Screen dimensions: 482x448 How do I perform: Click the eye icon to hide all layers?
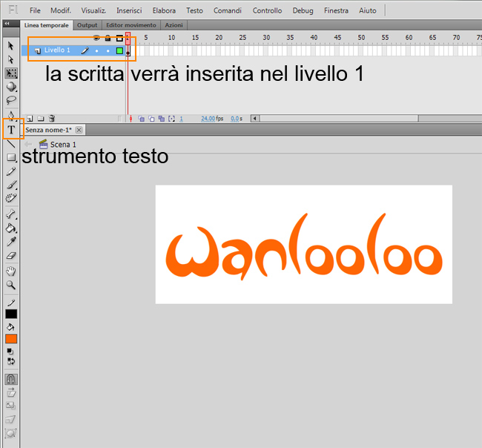click(96, 38)
